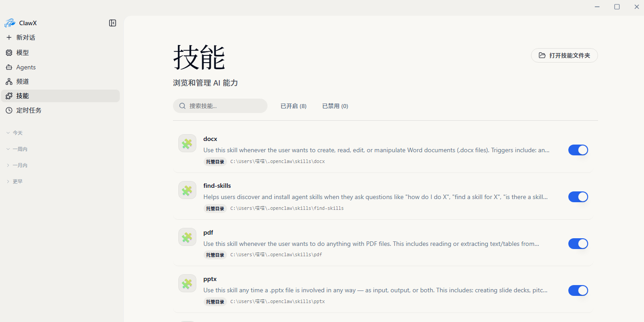644x322 pixels.
Task: Click the pptx description about slide decks
Action: pos(376,290)
